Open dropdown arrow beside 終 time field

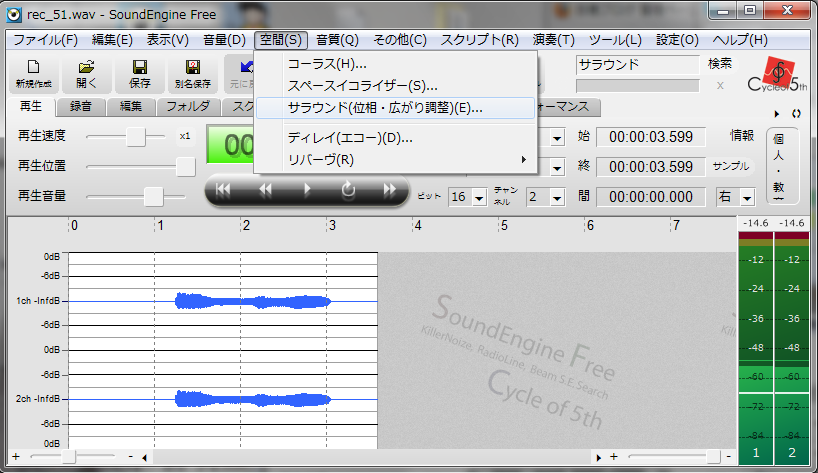pos(558,167)
